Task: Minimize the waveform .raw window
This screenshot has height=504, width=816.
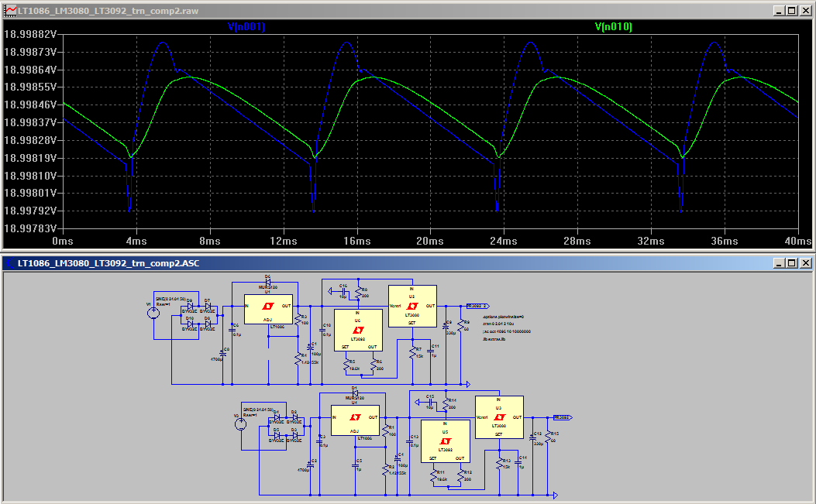Action: (779, 10)
